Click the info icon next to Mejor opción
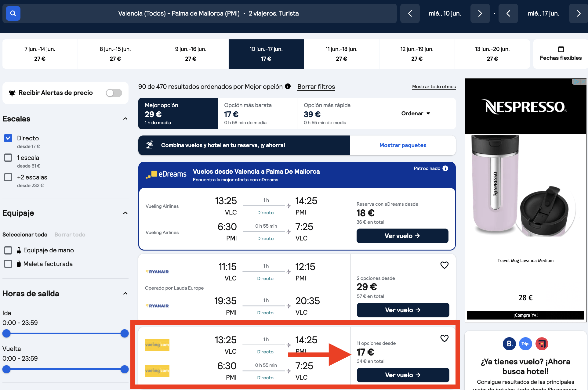 point(287,86)
